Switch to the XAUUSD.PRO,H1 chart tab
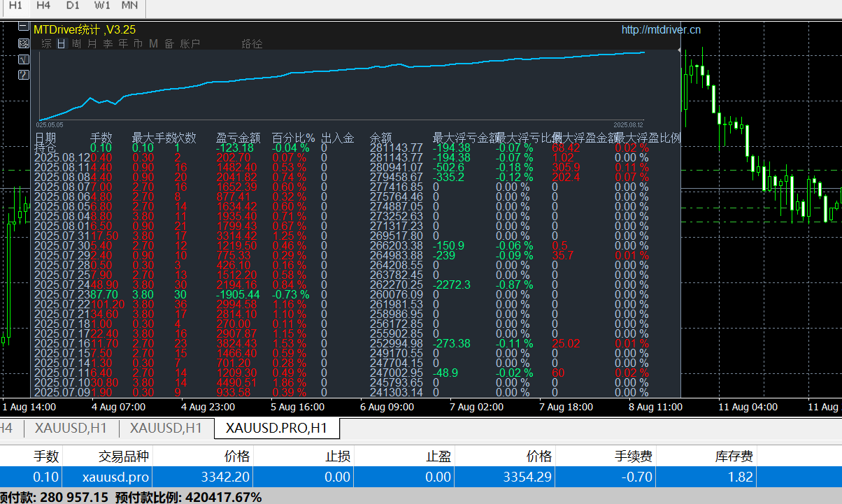Image resolution: width=842 pixels, height=504 pixels. [278, 428]
